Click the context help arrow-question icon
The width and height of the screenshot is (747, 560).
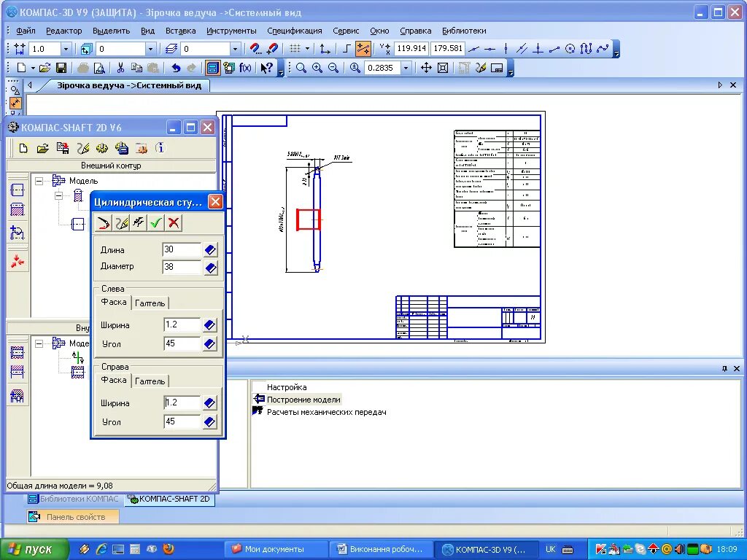267,68
